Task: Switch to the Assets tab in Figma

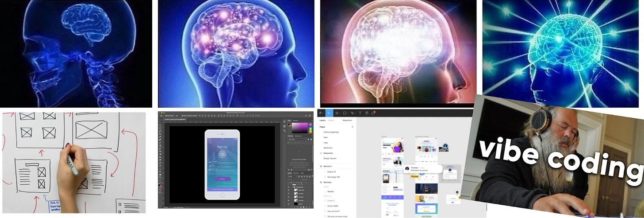Action: click(x=331, y=120)
